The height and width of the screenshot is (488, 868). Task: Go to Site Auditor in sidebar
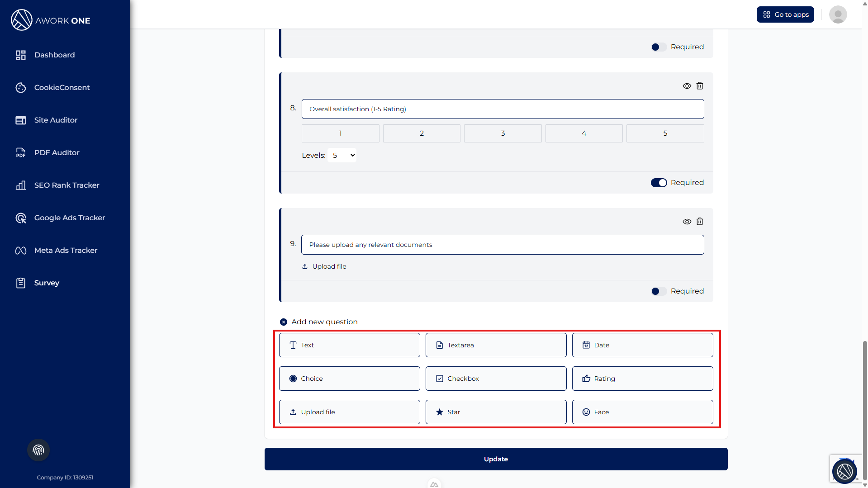click(x=56, y=120)
